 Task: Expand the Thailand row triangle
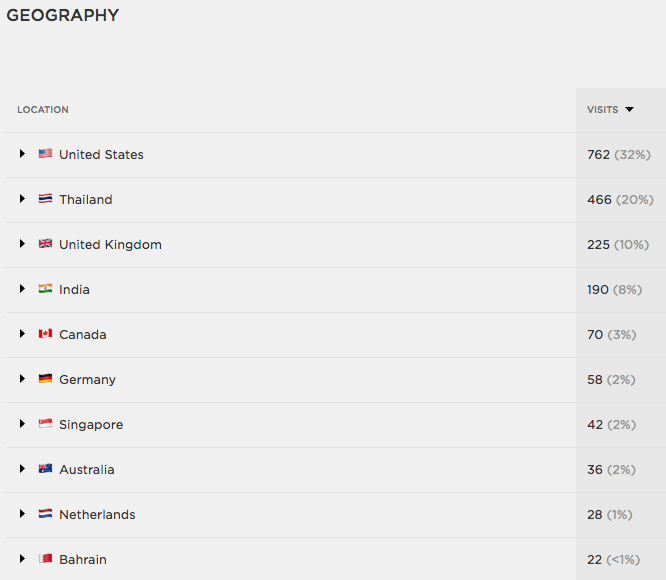22,198
